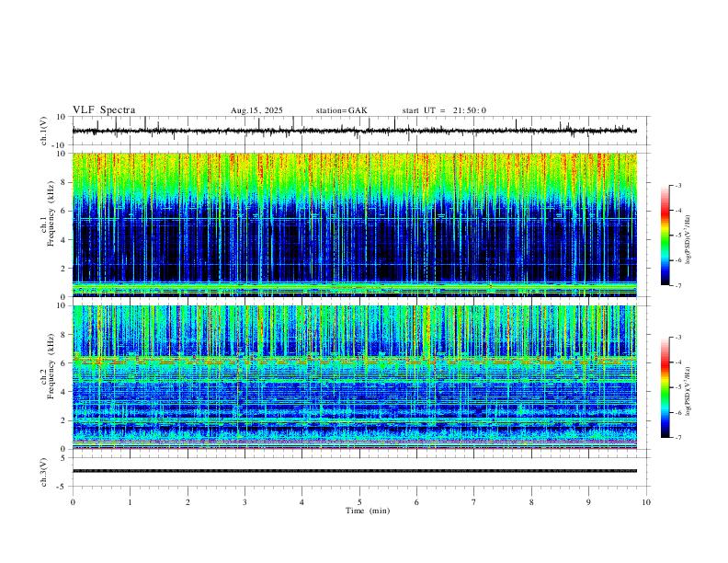
Task: Click the ch.3 black signal band
Action: click(x=354, y=471)
